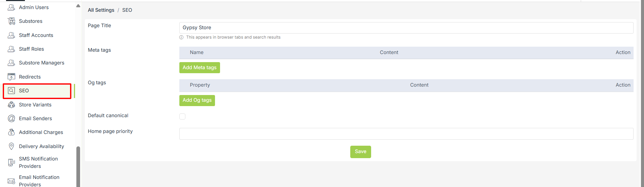The height and width of the screenshot is (187, 644).
Task: Save the SEO settings
Action: coord(360,152)
